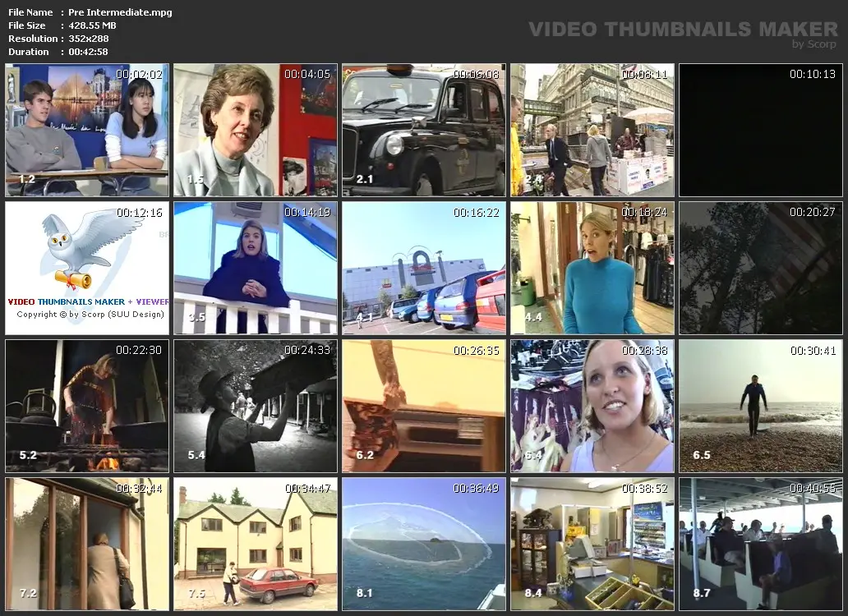Select the black-and-white thumbnail at 00:24:33
This screenshot has height=616, width=848.
point(256,406)
